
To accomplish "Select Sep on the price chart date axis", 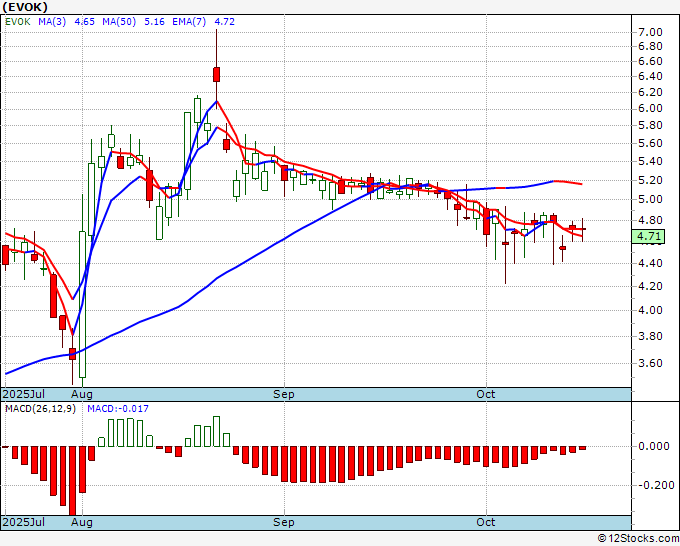I will coord(283,394).
